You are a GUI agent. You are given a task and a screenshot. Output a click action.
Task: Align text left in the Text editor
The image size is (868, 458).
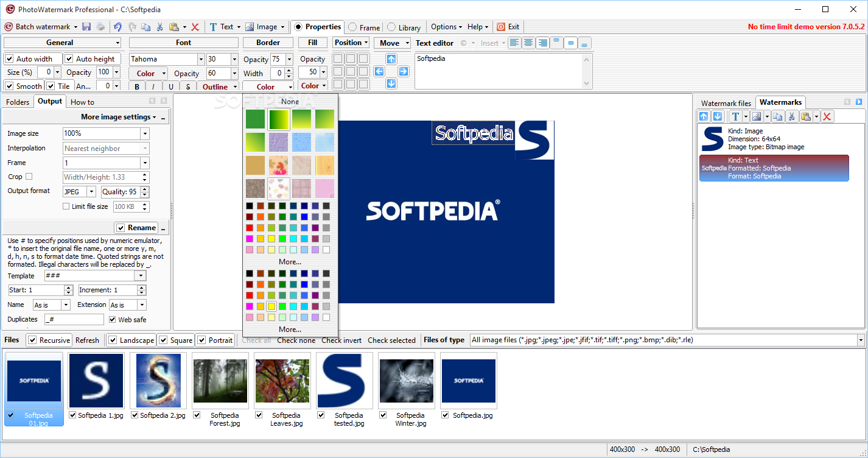tap(515, 43)
